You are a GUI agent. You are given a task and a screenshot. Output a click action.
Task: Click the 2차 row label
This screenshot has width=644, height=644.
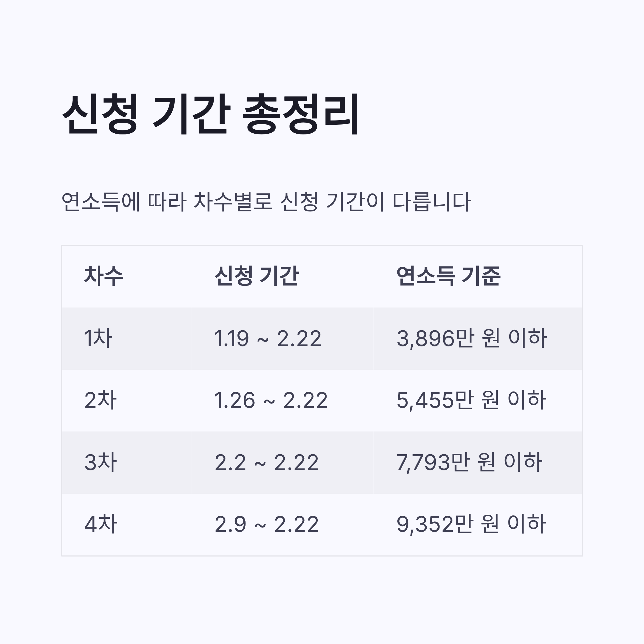[100, 400]
